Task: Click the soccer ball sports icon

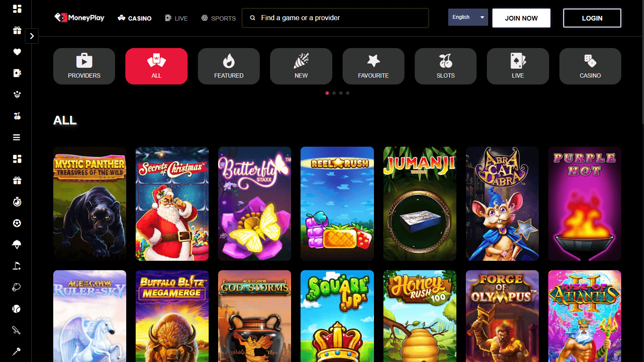Action: pyautogui.click(x=17, y=223)
